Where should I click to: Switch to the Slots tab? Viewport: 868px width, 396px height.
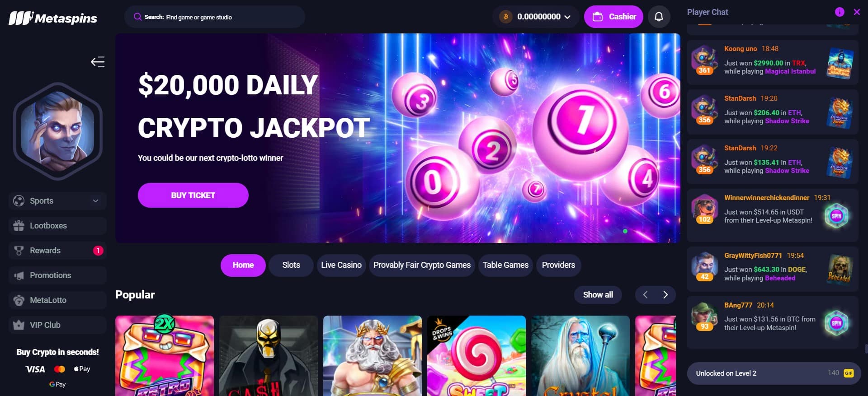coord(291,265)
